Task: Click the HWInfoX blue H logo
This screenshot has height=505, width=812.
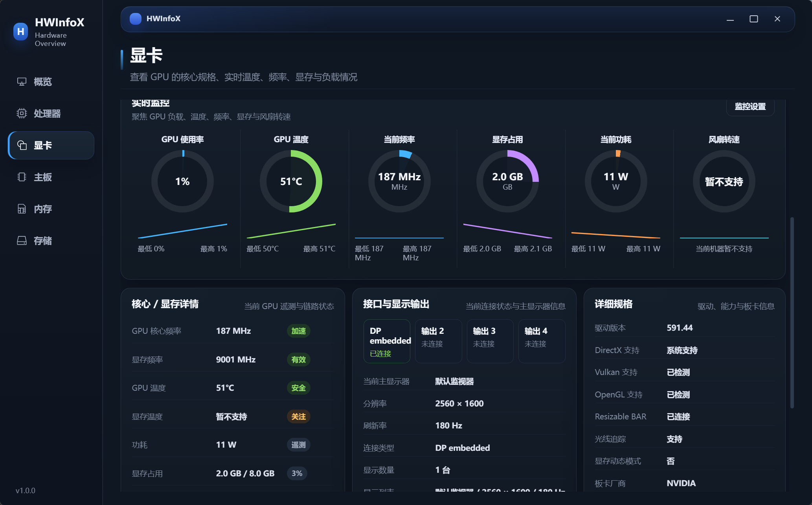Action: [20, 32]
